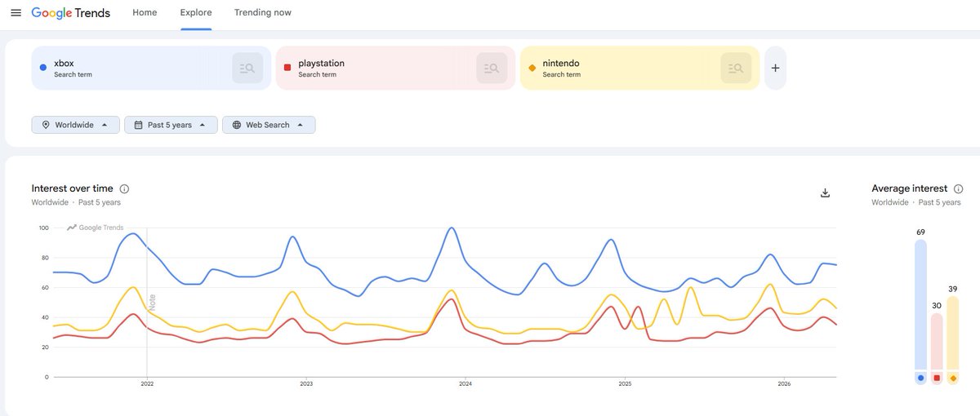Click the blue xbox color dot in term chip

coord(42,68)
